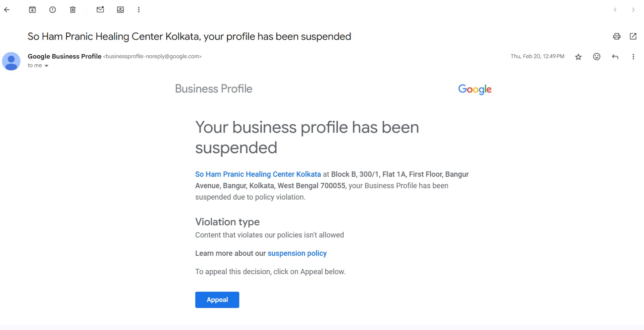View the next email with right chevron
The height and width of the screenshot is (330, 644).
point(633,10)
